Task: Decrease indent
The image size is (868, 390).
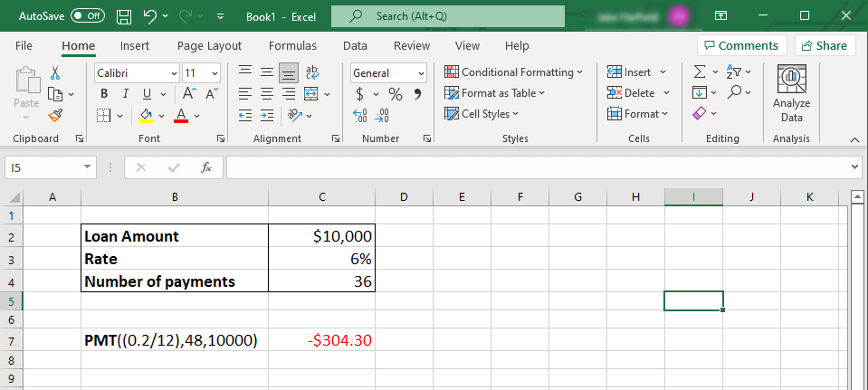Action: pos(245,115)
